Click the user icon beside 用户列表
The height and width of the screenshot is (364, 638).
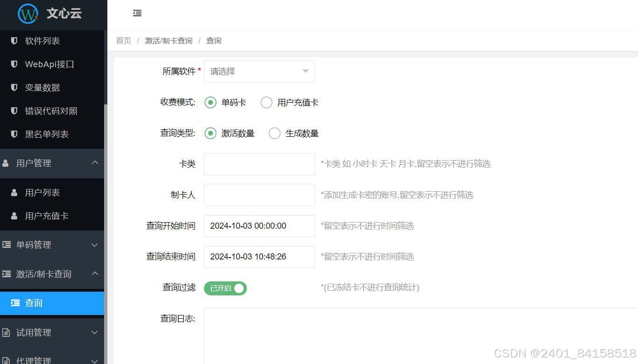tap(14, 192)
